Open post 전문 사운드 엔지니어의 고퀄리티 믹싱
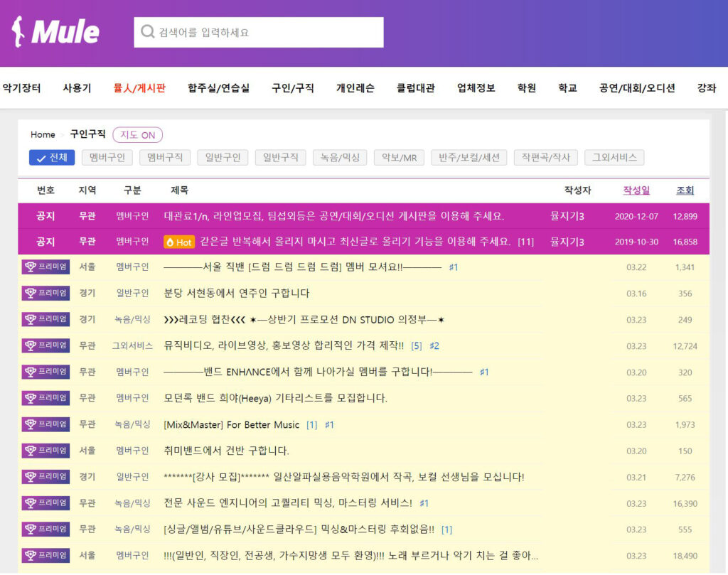Screen dimensions: 728x575 pos(288,503)
